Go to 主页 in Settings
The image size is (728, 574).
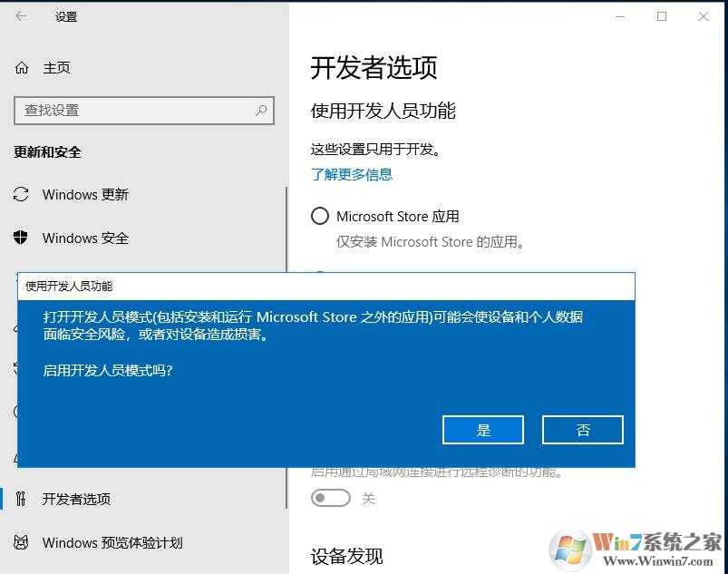pos(56,68)
